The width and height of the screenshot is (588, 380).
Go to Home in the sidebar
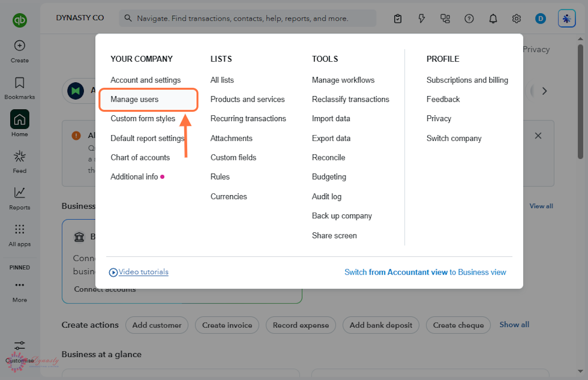click(20, 124)
